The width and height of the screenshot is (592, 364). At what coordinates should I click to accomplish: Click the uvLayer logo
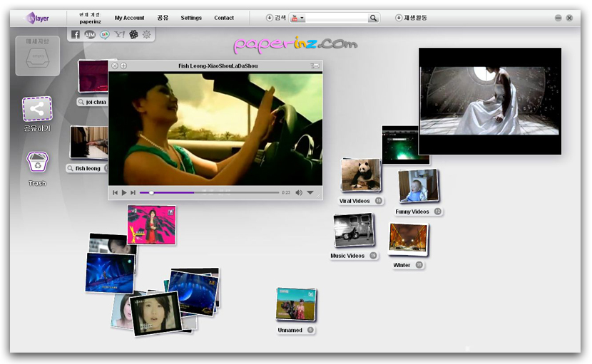(37, 18)
